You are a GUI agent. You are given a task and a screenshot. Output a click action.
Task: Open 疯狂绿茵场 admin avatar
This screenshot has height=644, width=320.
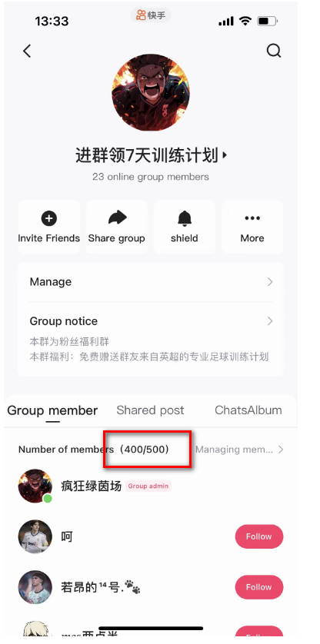click(35, 486)
